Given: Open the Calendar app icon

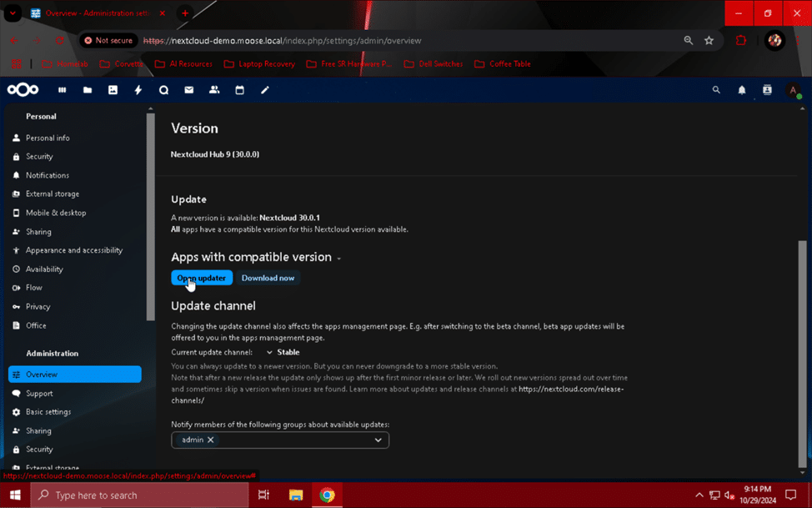Looking at the screenshot, I should (x=240, y=90).
